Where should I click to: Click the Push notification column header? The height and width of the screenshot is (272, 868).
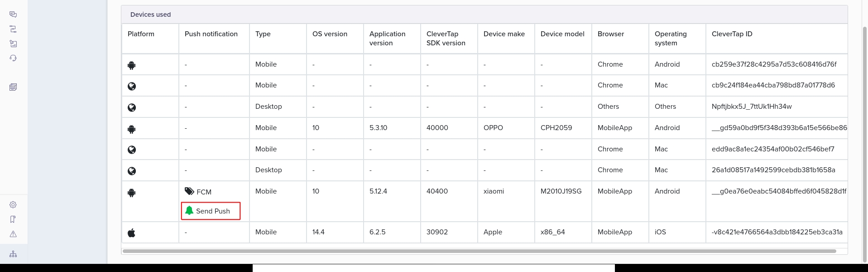click(211, 34)
